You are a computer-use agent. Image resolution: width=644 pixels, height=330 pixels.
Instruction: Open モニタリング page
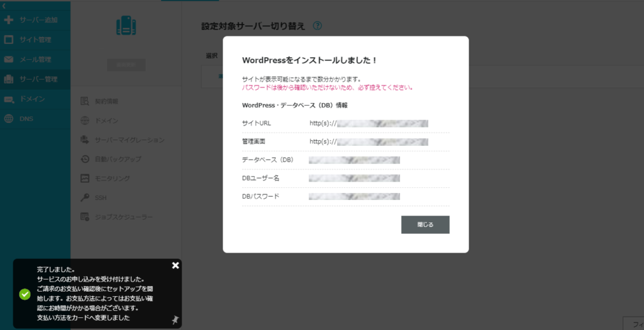112,178
